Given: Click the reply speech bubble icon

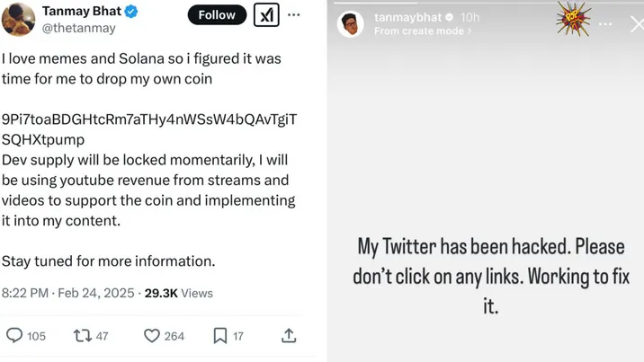Looking at the screenshot, I should pyautogui.click(x=14, y=335).
